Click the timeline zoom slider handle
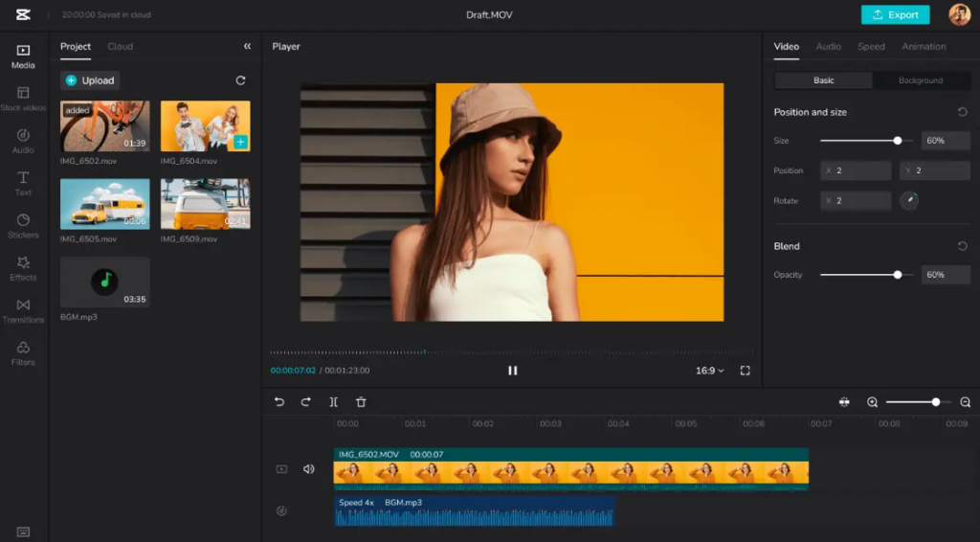This screenshot has width=980, height=542. click(x=936, y=402)
